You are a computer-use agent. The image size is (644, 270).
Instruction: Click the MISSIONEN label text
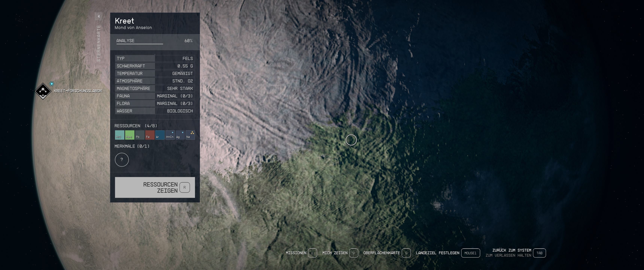tap(296, 253)
